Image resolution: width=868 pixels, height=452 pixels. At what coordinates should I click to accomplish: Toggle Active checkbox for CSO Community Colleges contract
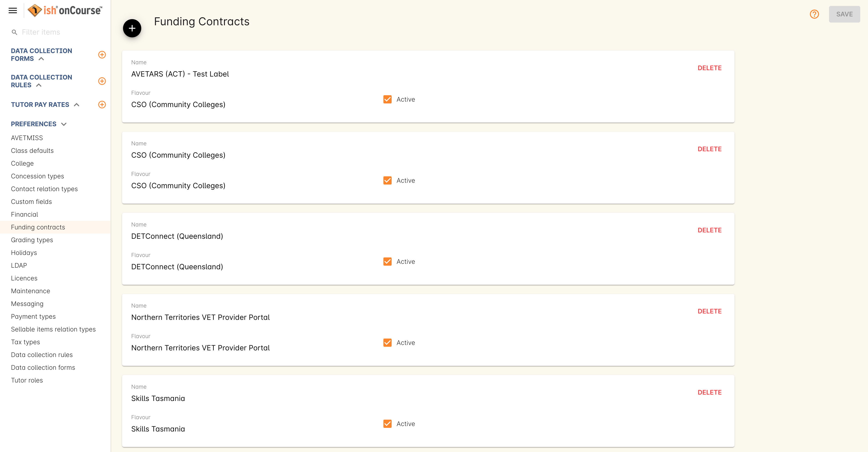tap(388, 180)
